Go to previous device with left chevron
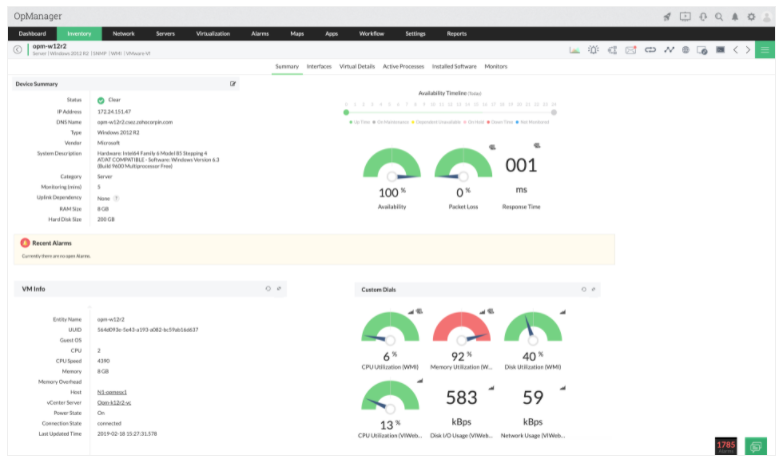Screen dimensions: 784x464 pyautogui.click(x=736, y=50)
